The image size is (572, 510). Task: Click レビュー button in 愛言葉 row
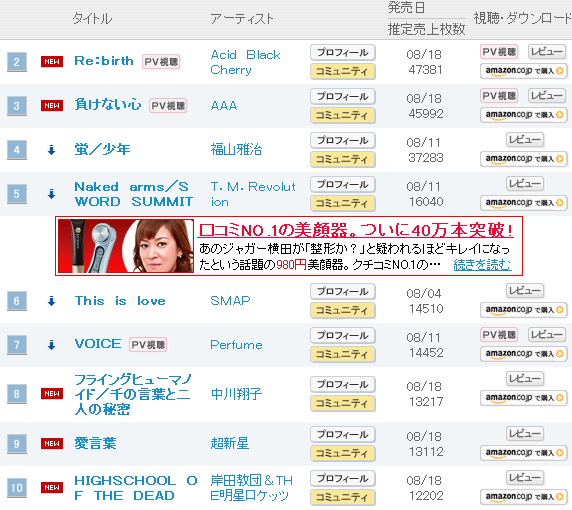coord(525,434)
